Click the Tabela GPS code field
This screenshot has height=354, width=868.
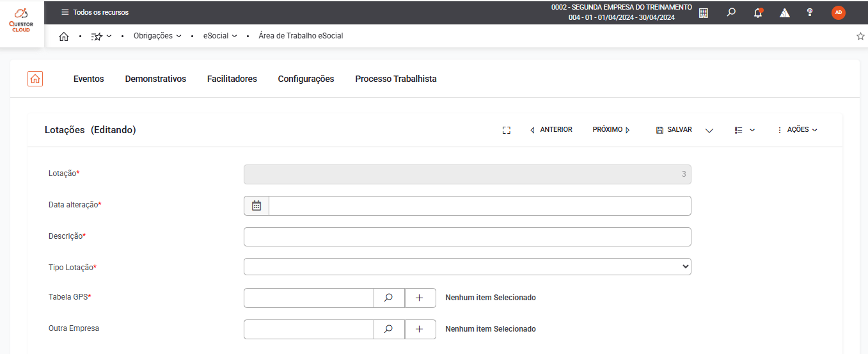[x=309, y=298]
